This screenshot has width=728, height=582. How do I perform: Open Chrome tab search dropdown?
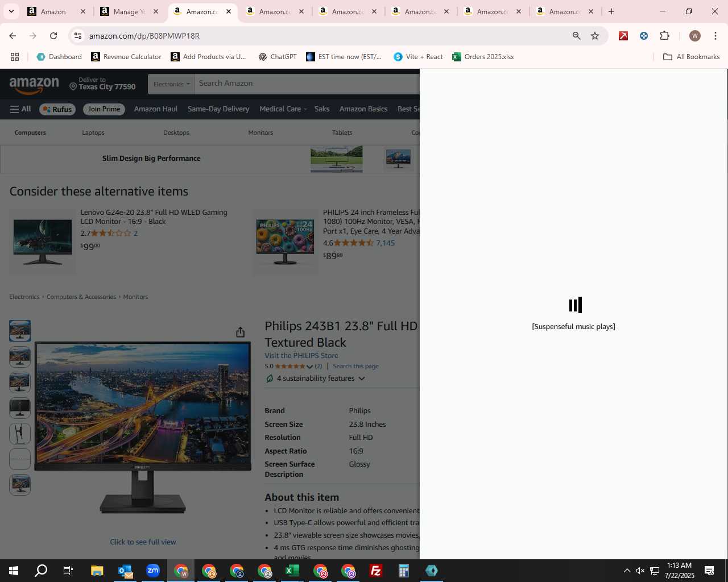[11, 11]
